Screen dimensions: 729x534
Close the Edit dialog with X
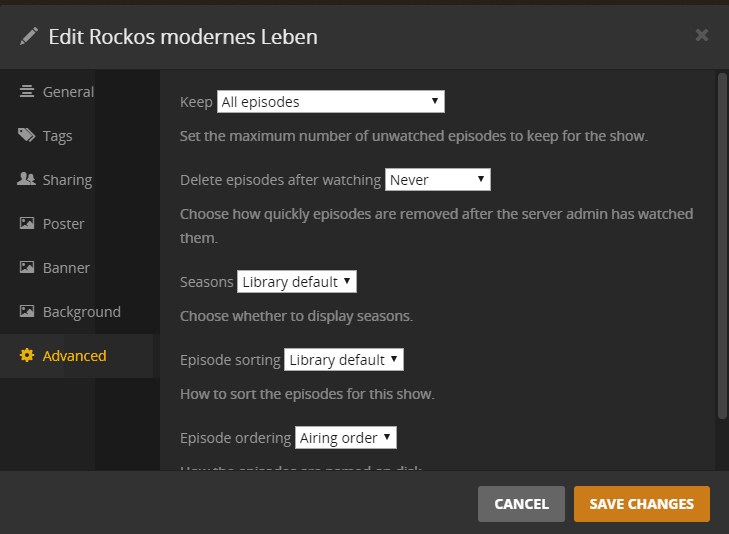tap(702, 35)
